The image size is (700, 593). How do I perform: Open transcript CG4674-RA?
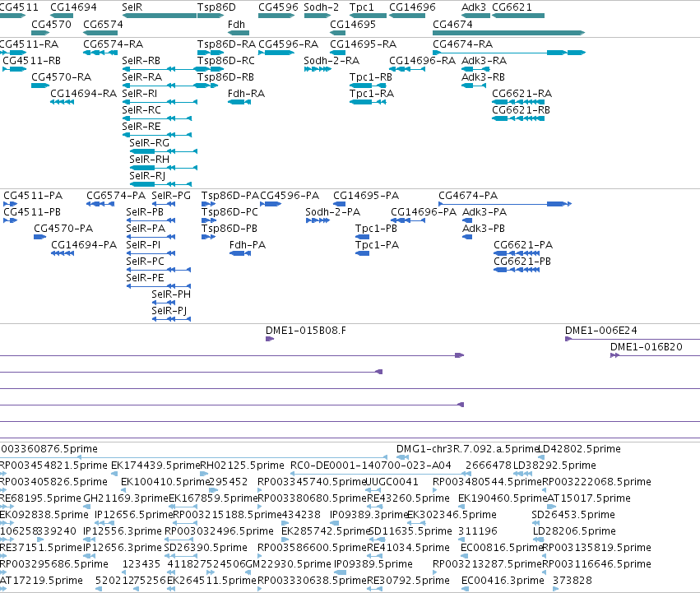tap(509, 53)
